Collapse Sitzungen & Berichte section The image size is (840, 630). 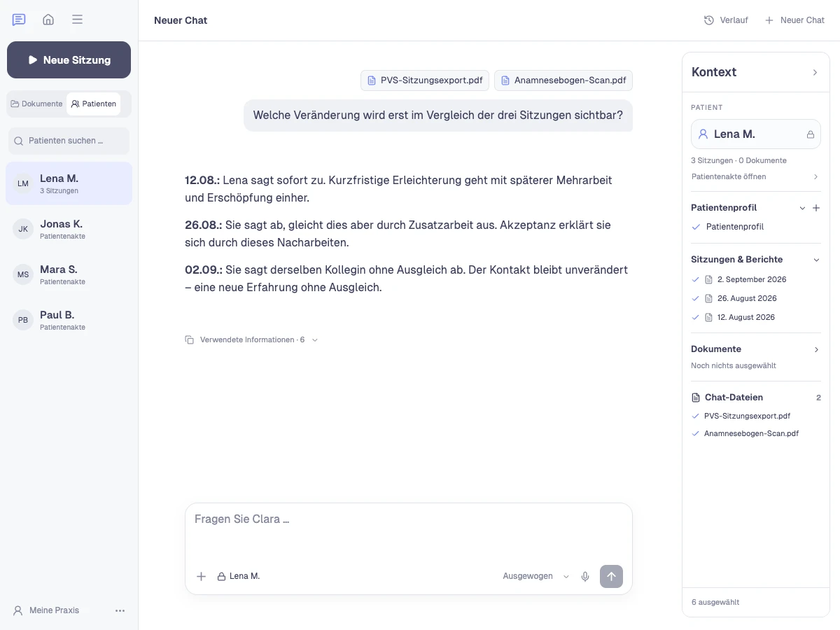click(x=816, y=260)
